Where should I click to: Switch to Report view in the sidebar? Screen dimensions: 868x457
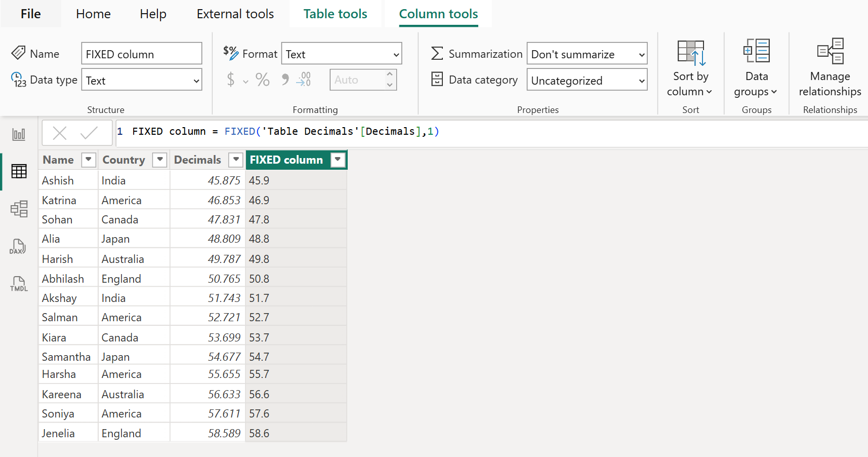pos(19,133)
